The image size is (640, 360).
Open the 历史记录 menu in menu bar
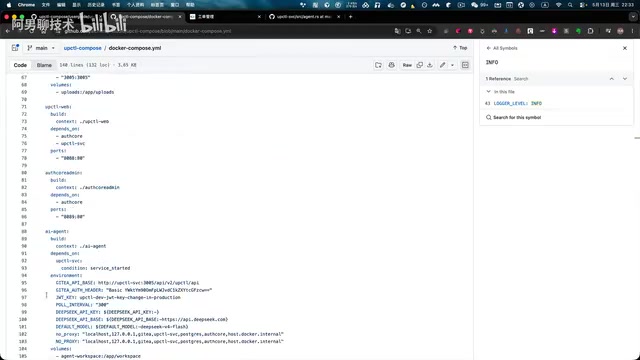click(x=96, y=5)
